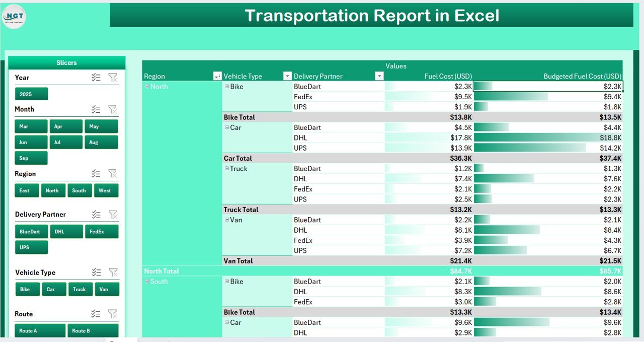
Task: Toggle multi-select icon for Year slicer
Action: (96, 77)
